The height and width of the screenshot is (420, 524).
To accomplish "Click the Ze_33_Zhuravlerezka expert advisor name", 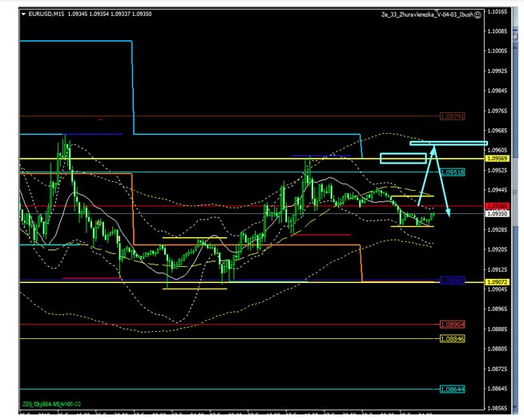I will pyautogui.click(x=427, y=14).
